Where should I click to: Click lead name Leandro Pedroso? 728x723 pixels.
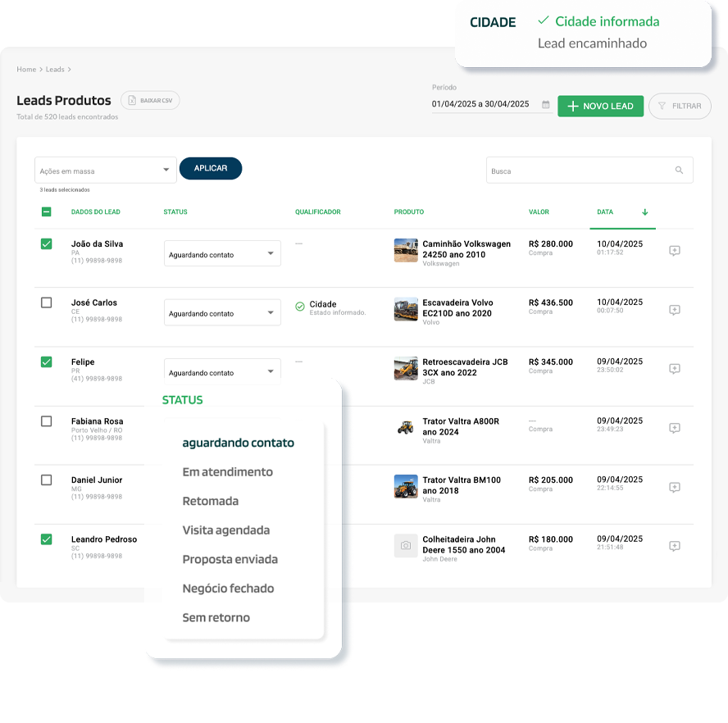(x=104, y=539)
